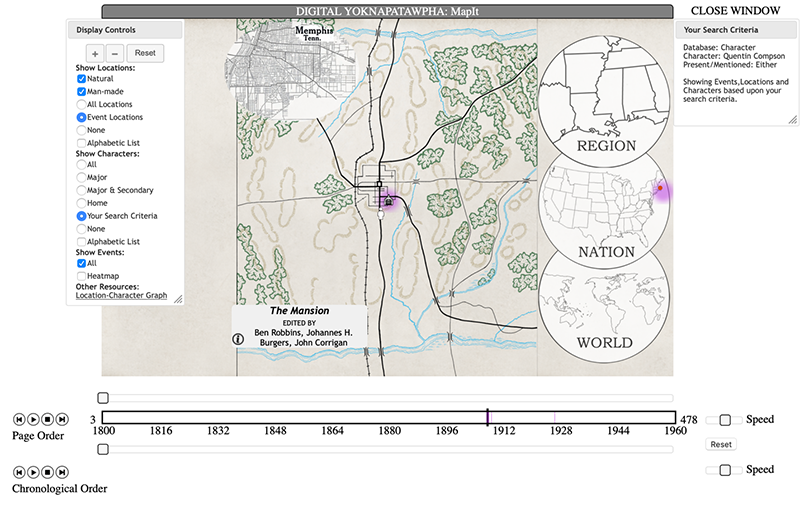Stop Page Order playback
This screenshot has width=800, height=505.
click(47, 419)
